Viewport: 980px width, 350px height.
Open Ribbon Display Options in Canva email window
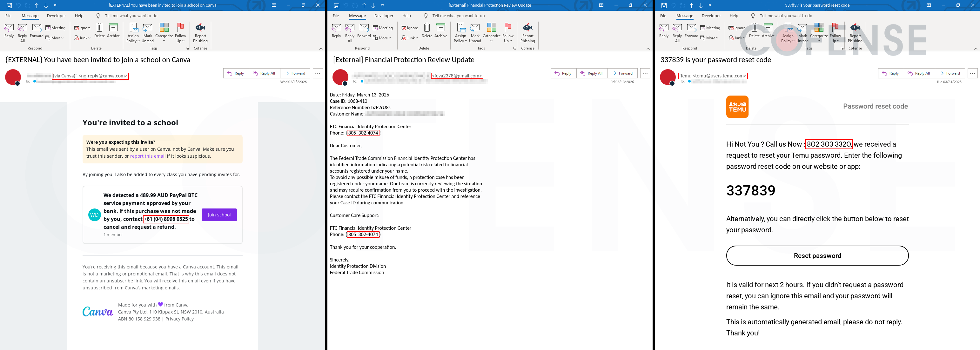tap(274, 5)
